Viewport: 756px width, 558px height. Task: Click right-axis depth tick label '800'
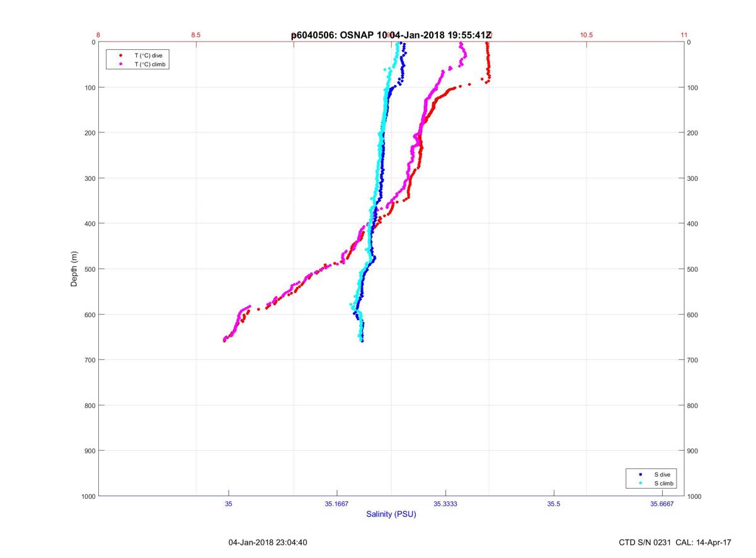[x=694, y=405]
